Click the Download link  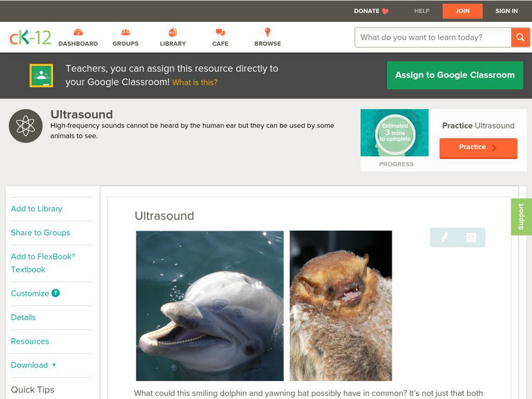[x=29, y=365]
